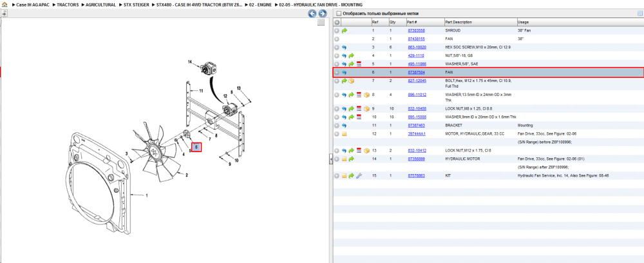Open part number 87356899 link
The width and height of the screenshot is (644, 263).
click(416, 159)
